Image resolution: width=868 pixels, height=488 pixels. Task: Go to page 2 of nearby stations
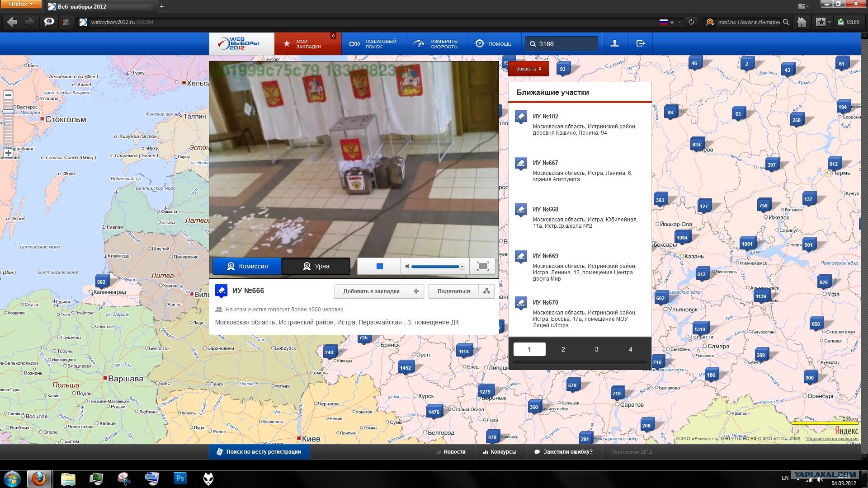[x=563, y=349]
